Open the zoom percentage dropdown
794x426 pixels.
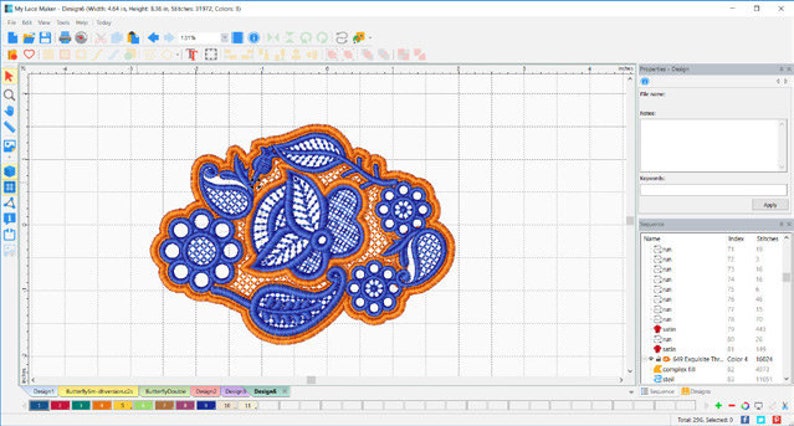[224, 38]
